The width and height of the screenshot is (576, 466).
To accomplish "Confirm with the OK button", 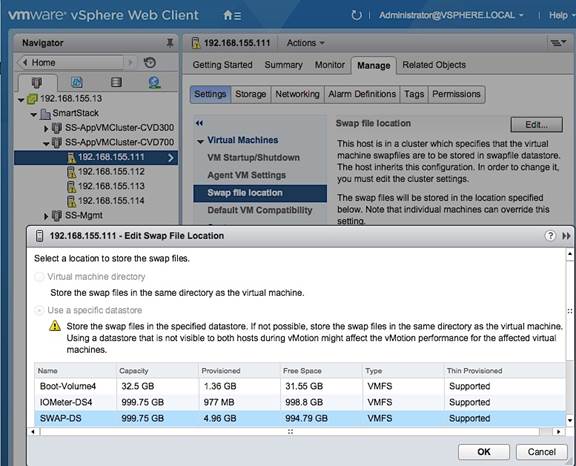I will [484, 452].
